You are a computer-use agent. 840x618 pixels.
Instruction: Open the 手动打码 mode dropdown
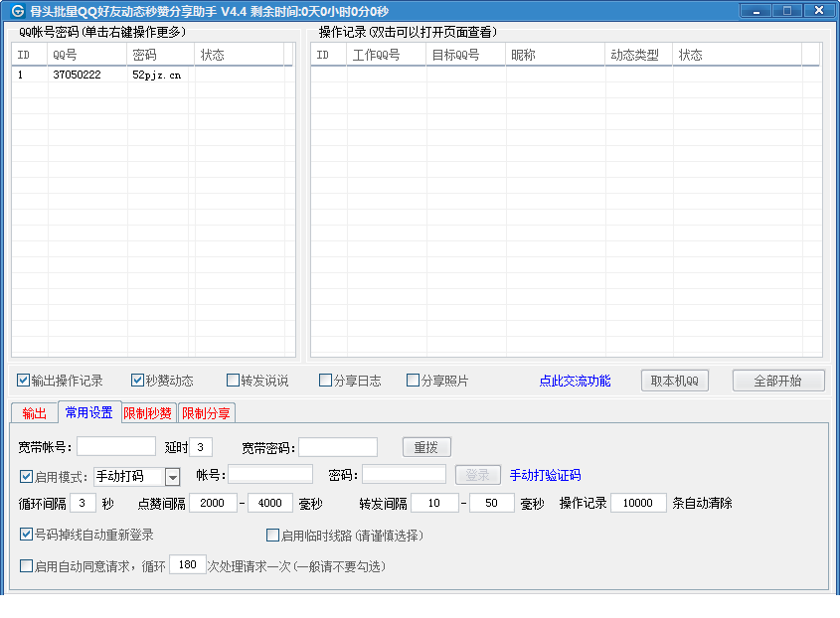coord(173,477)
